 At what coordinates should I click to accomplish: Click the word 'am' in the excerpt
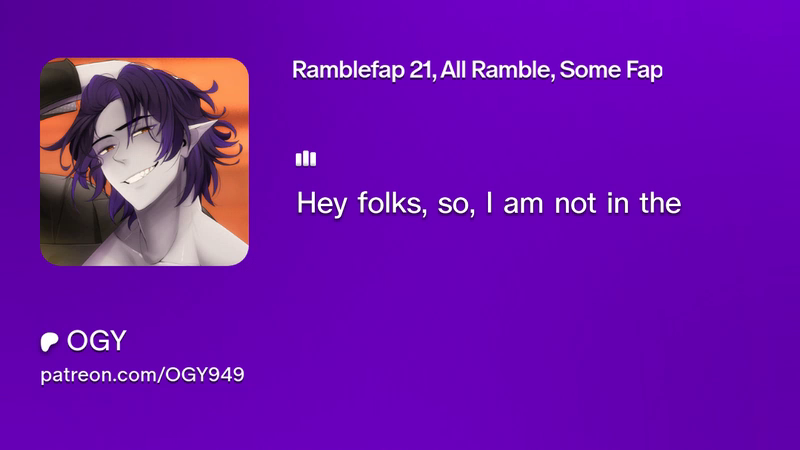pyautogui.click(x=524, y=205)
